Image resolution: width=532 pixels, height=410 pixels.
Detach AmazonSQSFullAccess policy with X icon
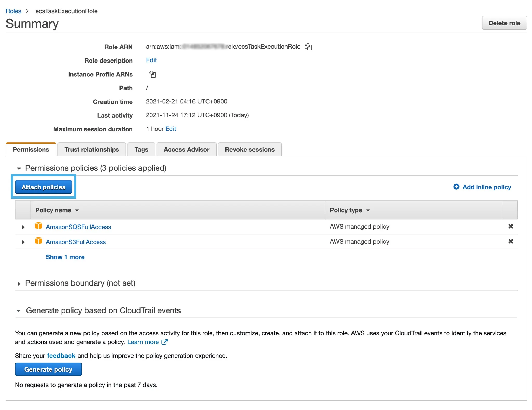[510, 226]
